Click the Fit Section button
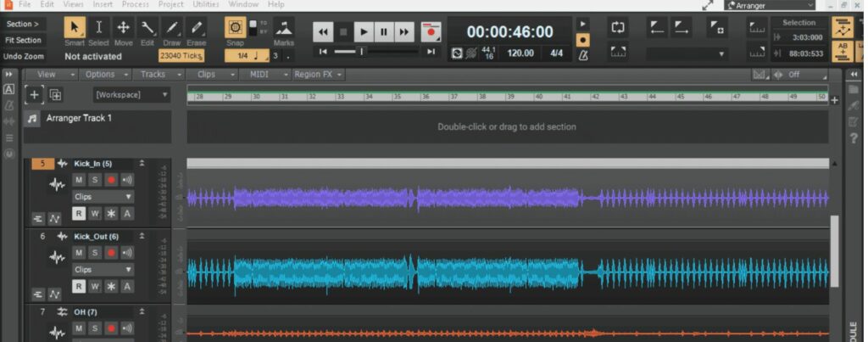Image resolution: width=868 pixels, height=342 pixels. coord(23,40)
